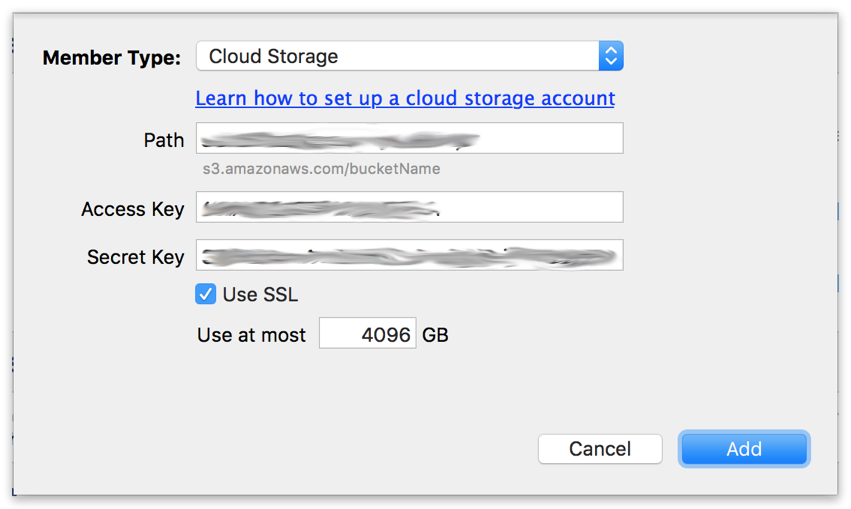Click into the Path input field
This screenshot has width=851, height=509.
409,139
